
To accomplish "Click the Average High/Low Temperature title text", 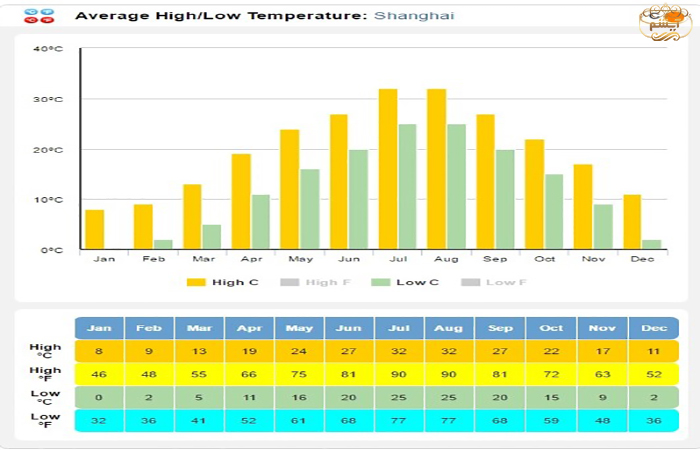I will (222, 16).
